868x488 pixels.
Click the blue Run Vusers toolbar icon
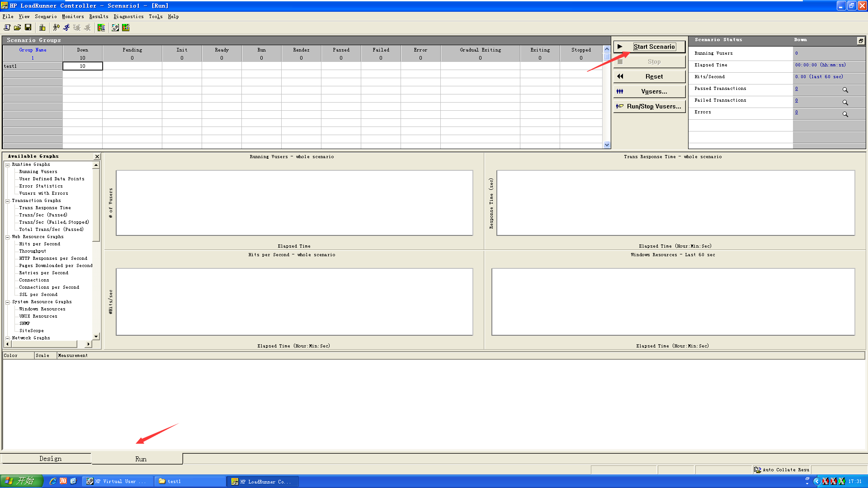click(x=66, y=28)
